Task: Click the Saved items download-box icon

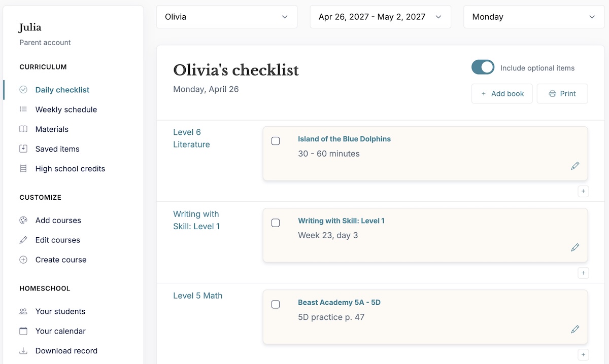Action: pyautogui.click(x=23, y=149)
